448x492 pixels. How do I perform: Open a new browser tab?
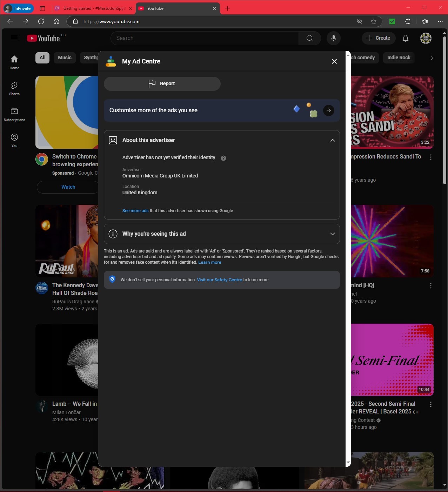[227, 8]
